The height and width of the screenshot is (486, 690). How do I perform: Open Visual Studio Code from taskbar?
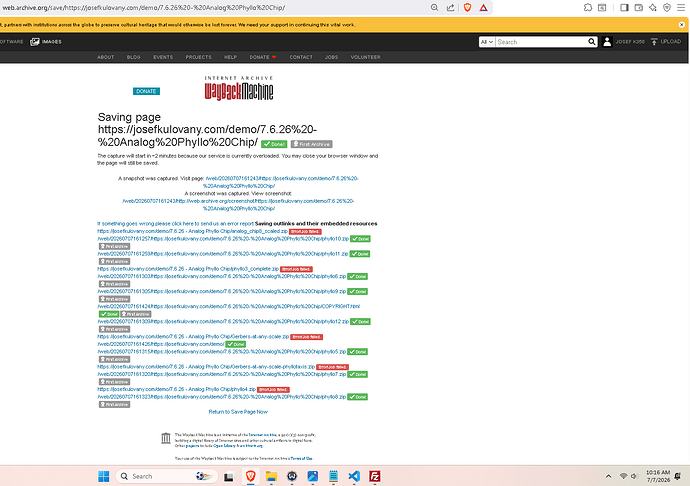coord(354,476)
